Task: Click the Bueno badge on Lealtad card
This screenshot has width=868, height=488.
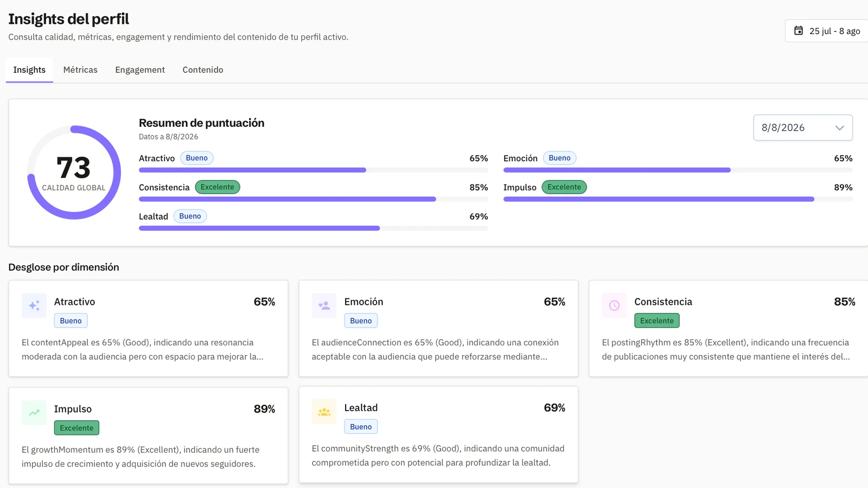Action: [x=361, y=427]
